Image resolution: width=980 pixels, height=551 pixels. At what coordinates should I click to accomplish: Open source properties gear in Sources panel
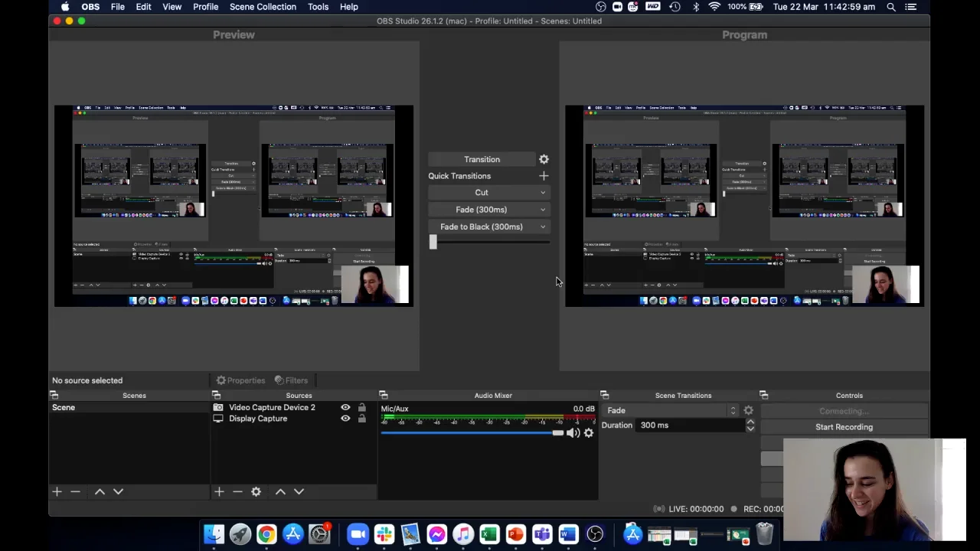point(256,491)
